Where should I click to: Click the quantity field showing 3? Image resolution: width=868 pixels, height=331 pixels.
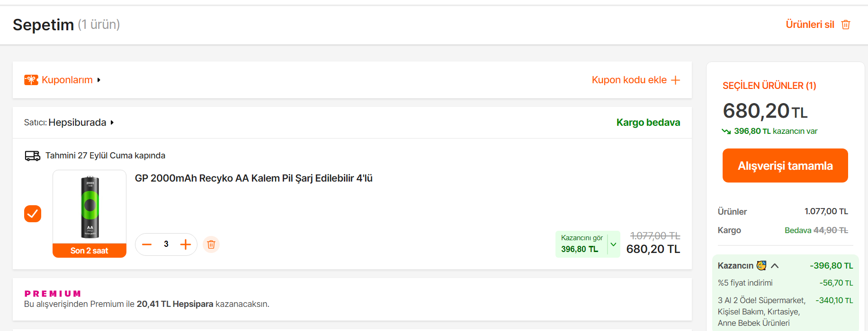pos(166,244)
